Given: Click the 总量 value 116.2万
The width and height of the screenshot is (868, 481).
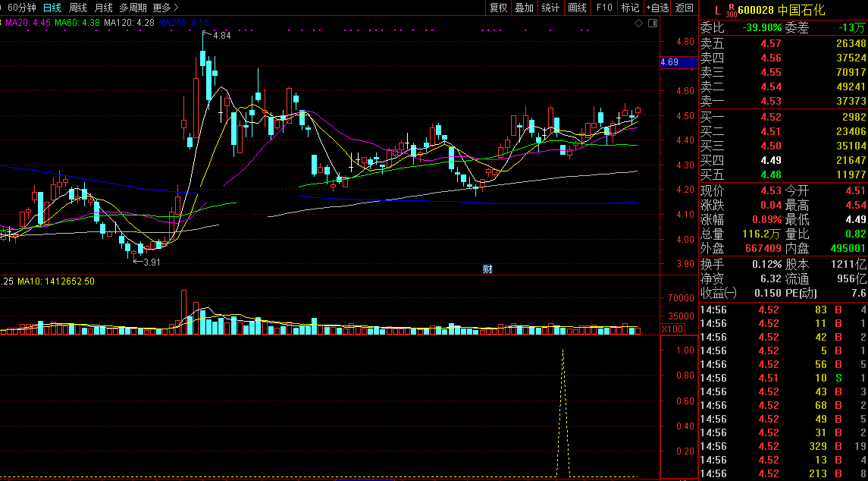Looking at the screenshot, I should 763,234.
